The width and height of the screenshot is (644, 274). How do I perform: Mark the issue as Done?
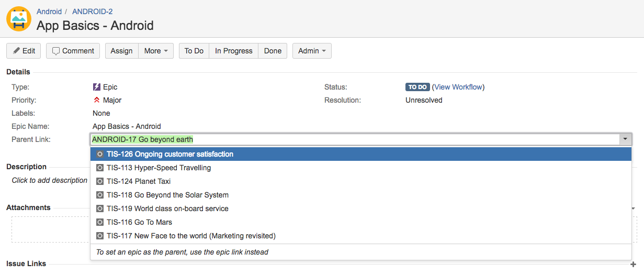click(273, 51)
